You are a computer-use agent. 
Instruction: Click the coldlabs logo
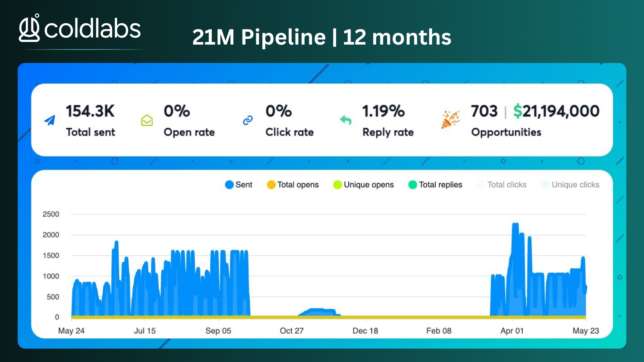[80, 28]
